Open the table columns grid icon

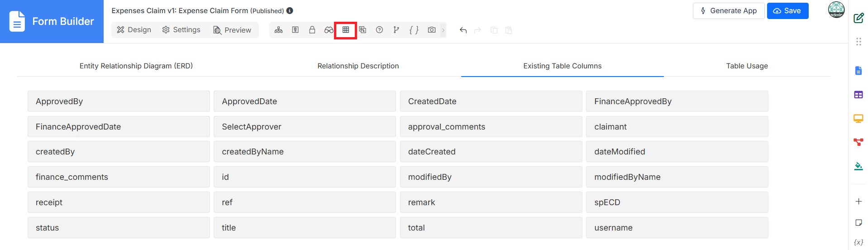pyautogui.click(x=346, y=30)
